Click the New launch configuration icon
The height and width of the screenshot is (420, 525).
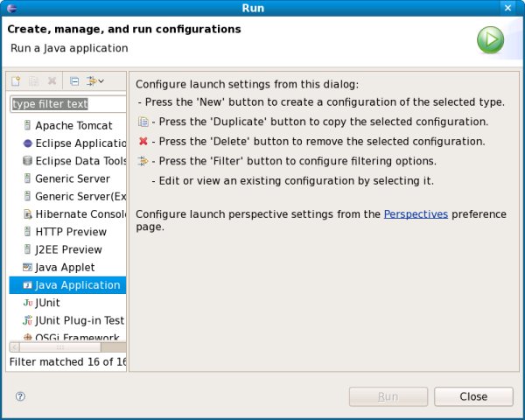click(x=16, y=81)
